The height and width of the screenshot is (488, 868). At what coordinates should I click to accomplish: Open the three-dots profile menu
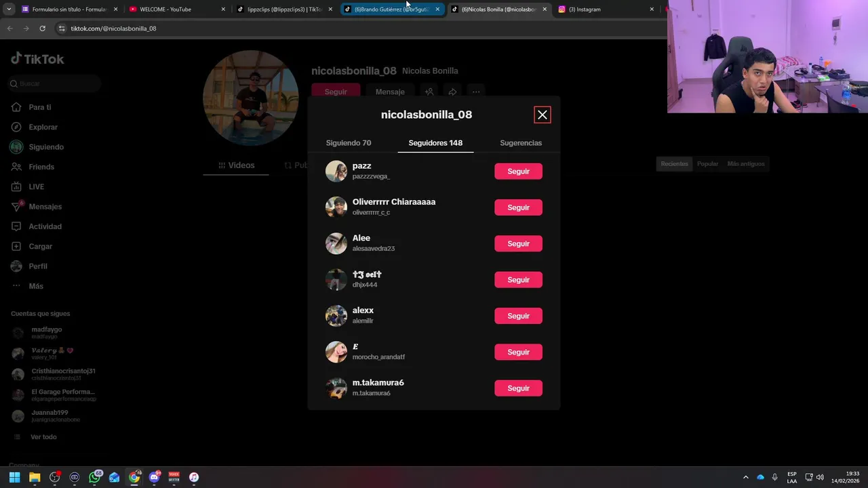pos(476,91)
